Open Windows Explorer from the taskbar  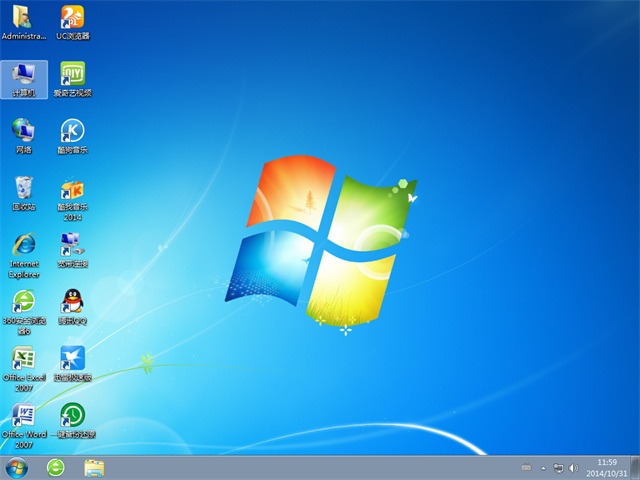coord(94,468)
